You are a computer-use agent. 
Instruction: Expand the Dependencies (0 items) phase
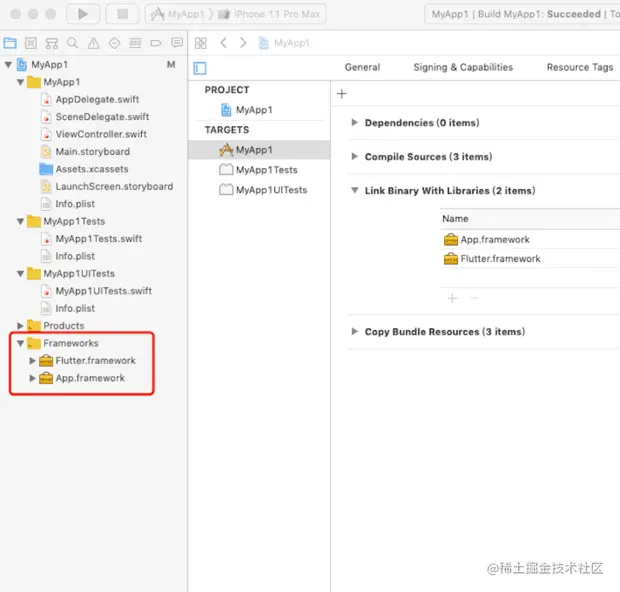[x=355, y=123]
